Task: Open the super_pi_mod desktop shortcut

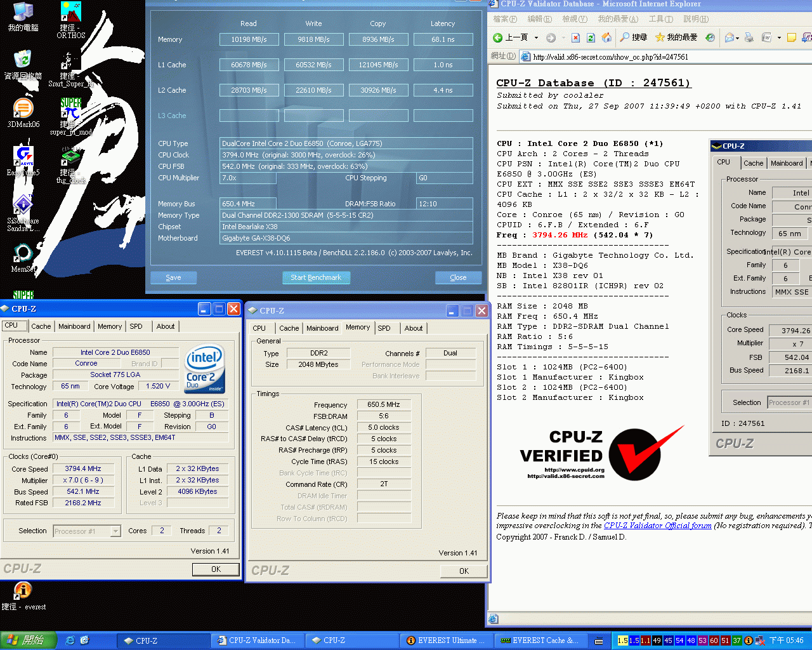Action: point(71,117)
